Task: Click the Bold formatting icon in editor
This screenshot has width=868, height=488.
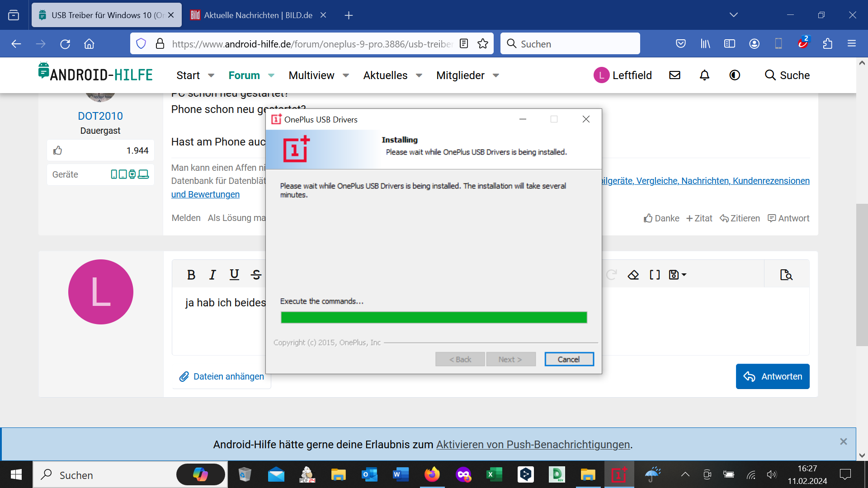Action: pyautogui.click(x=191, y=275)
